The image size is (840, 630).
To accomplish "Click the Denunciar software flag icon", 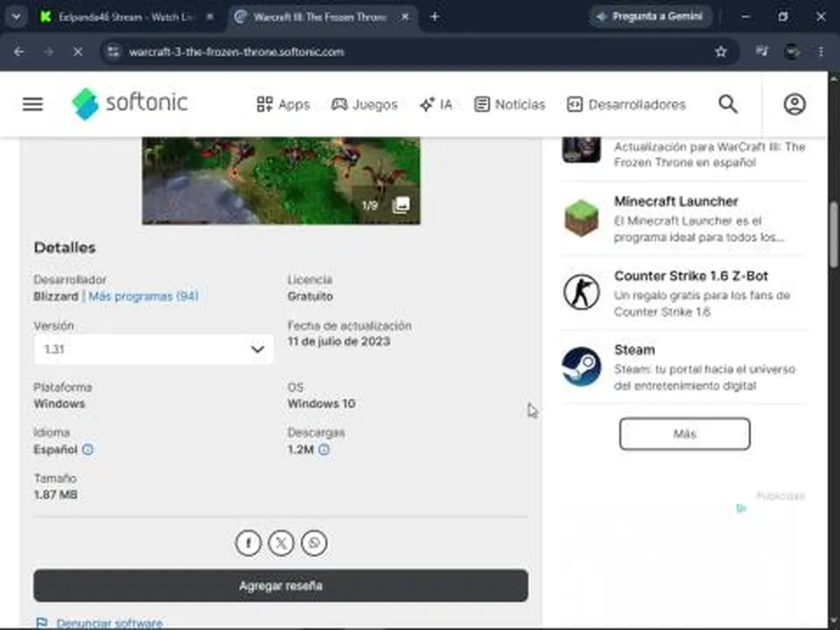I will 41,623.
